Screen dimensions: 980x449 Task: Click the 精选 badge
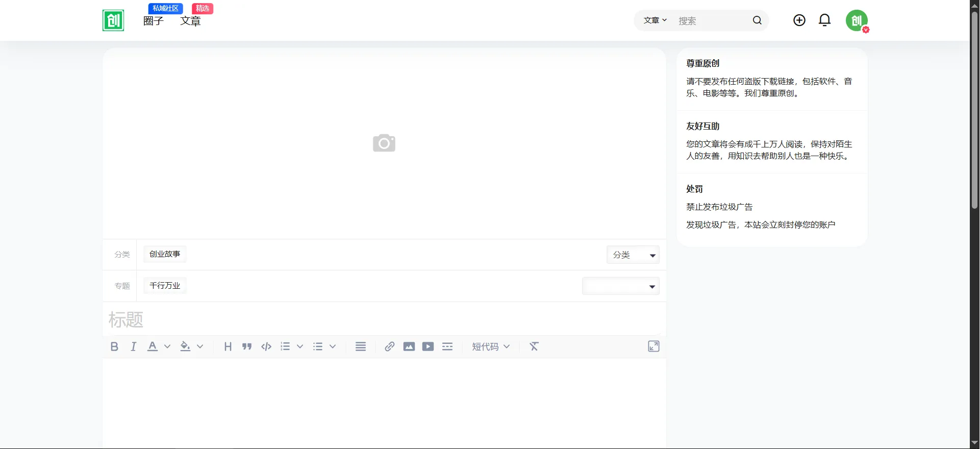click(x=203, y=8)
